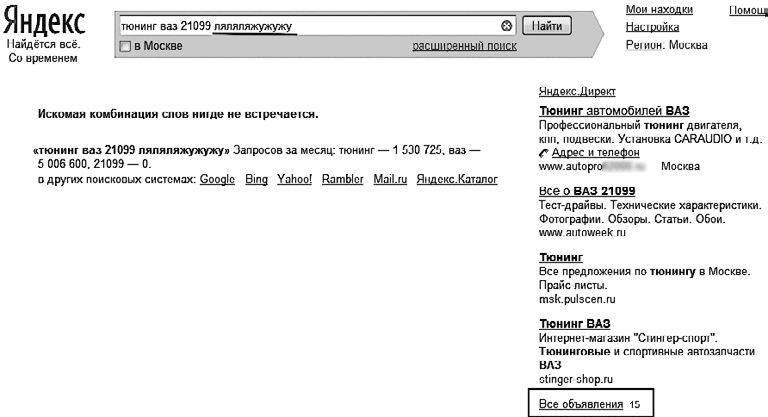Click the bold query «тюнинг ваз 21099 ляляляжужужу»
The height and width of the screenshot is (417, 768).
[x=131, y=150]
